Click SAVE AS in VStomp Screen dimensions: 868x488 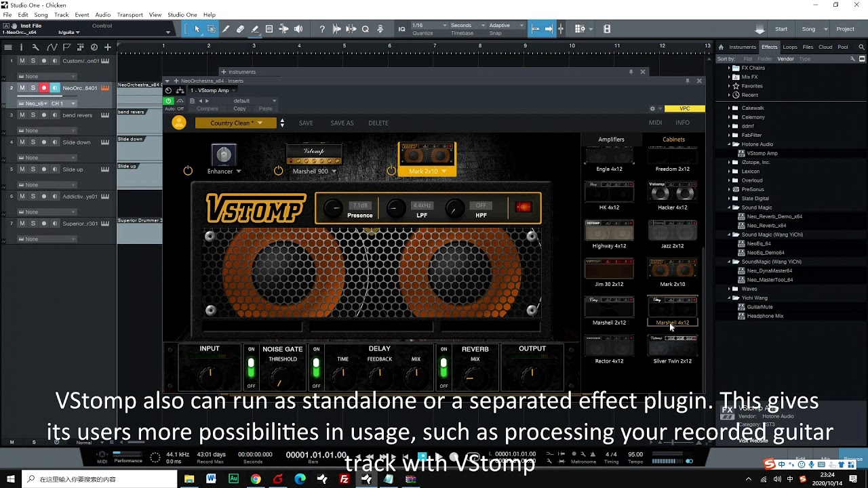(342, 123)
